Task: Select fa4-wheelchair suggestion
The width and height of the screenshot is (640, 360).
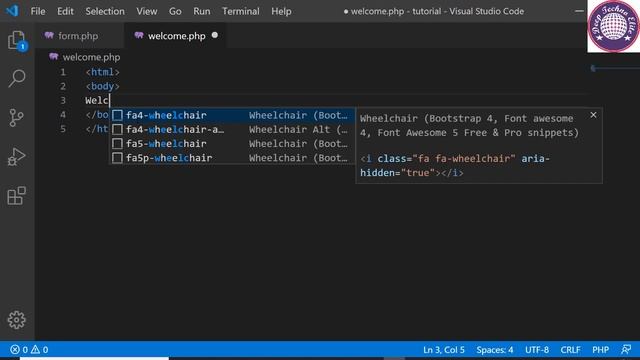Action: coord(232,116)
